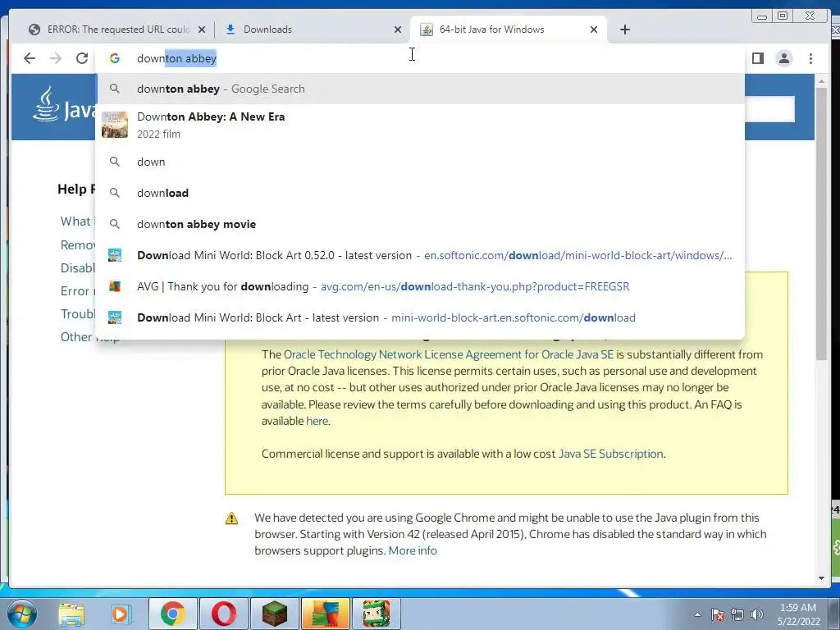The width and height of the screenshot is (840, 630).
Task: Click the network tray icon
Action: click(x=737, y=614)
